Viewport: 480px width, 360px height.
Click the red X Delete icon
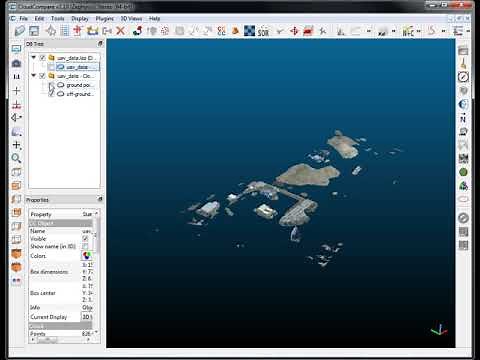click(x=121, y=31)
